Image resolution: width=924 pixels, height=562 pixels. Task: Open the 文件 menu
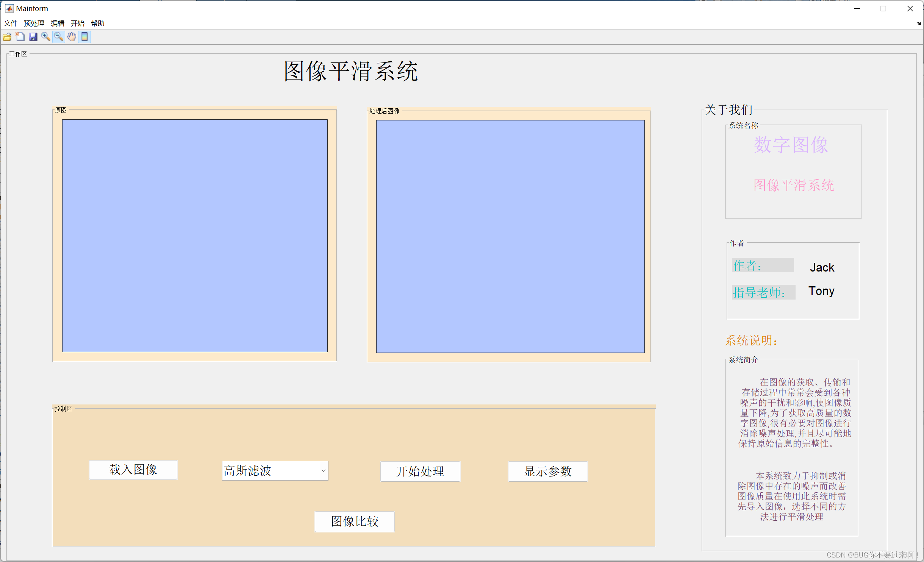click(x=11, y=23)
